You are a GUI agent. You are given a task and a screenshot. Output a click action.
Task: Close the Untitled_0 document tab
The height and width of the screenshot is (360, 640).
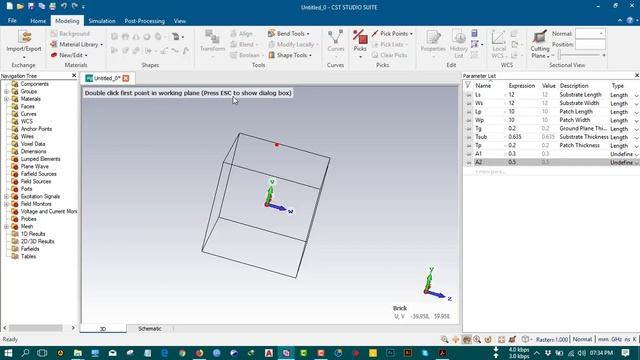(126, 78)
